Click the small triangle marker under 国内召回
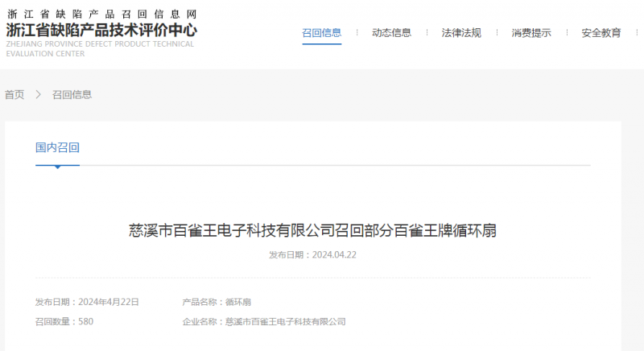 coord(57,167)
